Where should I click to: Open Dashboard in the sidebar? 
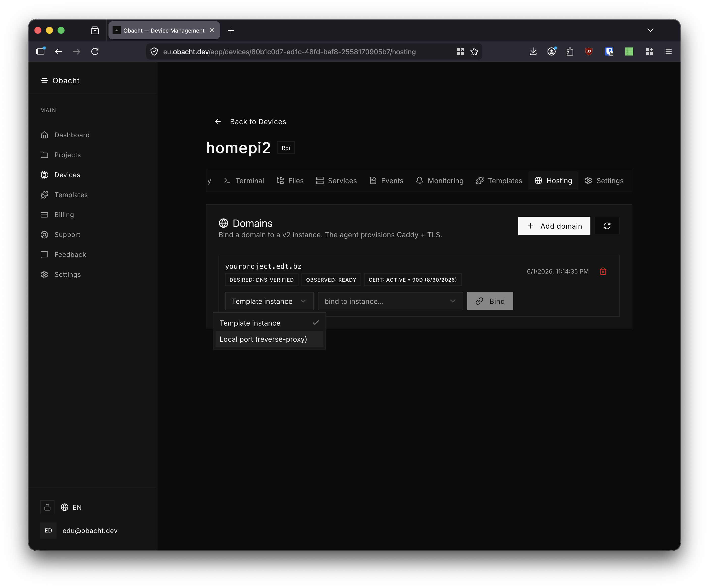coord(65,135)
